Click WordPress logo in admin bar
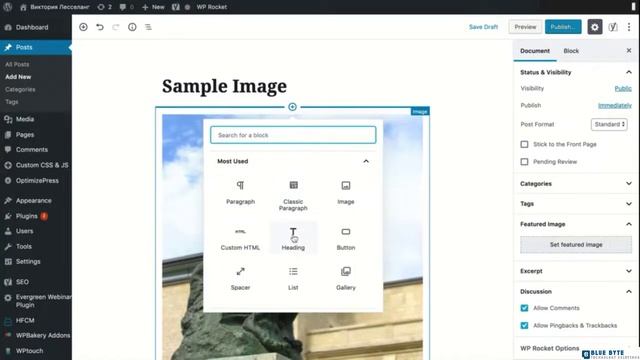The image size is (640, 360). coord(7,7)
